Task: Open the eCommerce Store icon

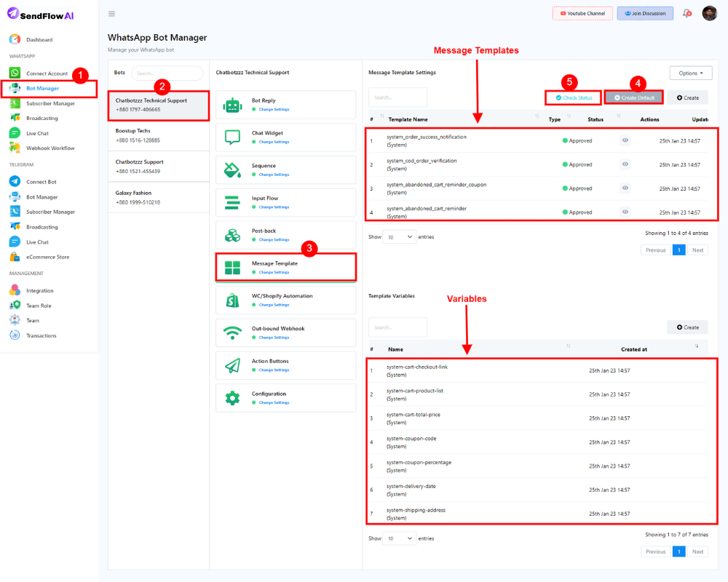Action: tap(15, 257)
